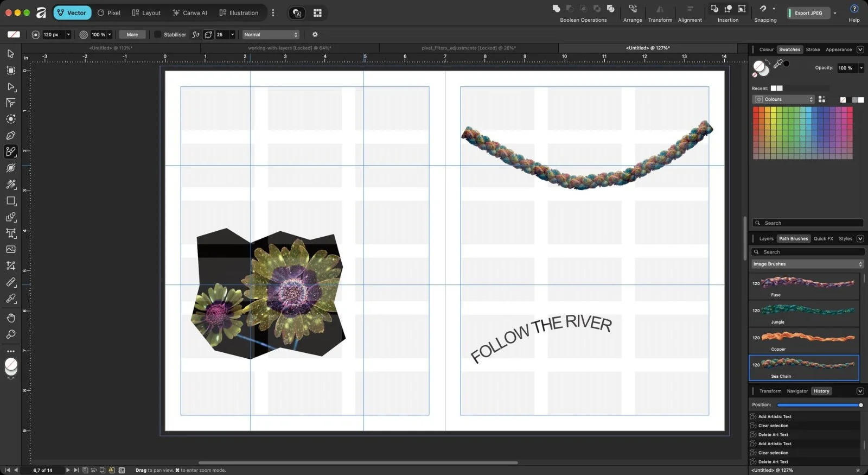Open the Image Brushes category dropdown
This screenshot has height=475, width=868.
point(807,264)
